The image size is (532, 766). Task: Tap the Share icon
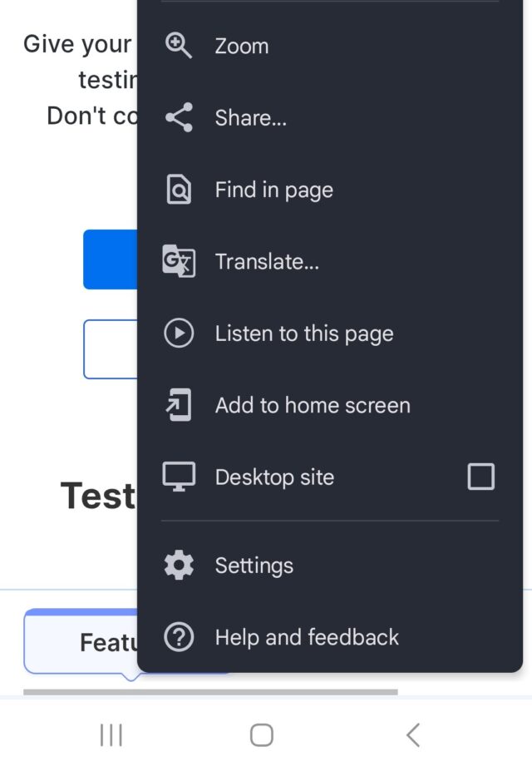(178, 117)
